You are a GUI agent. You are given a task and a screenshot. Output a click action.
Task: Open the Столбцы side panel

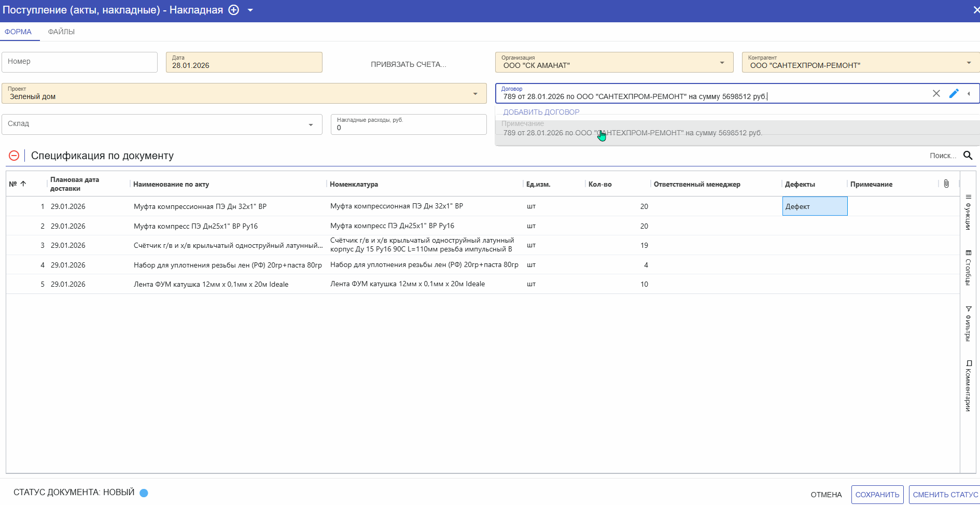(968, 268)
